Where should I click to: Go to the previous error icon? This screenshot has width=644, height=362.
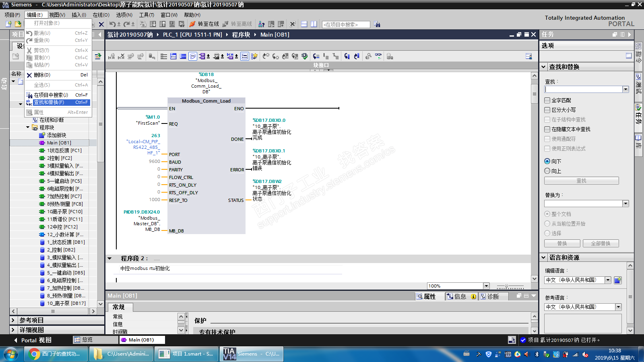[266, 56]
